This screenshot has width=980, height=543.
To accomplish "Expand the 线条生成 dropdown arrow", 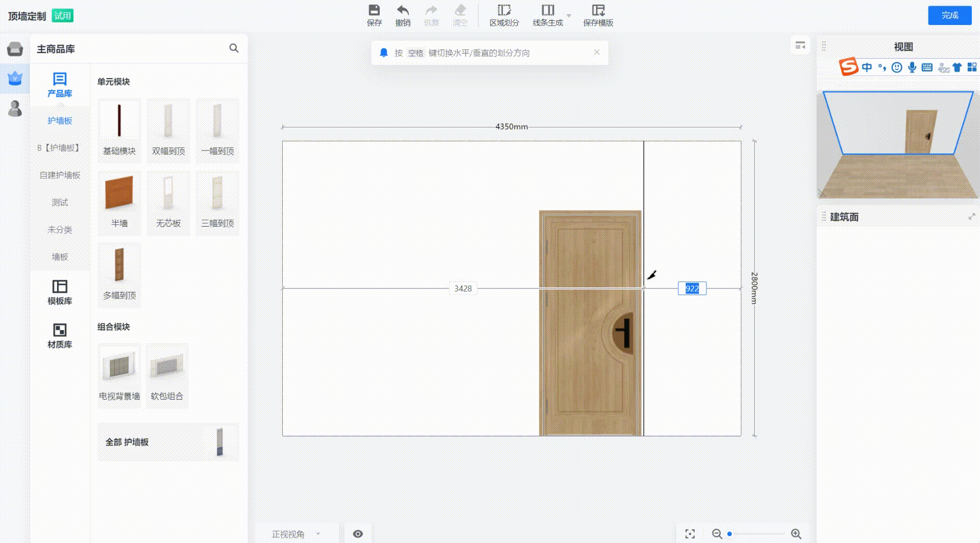I will click(569, 16).
